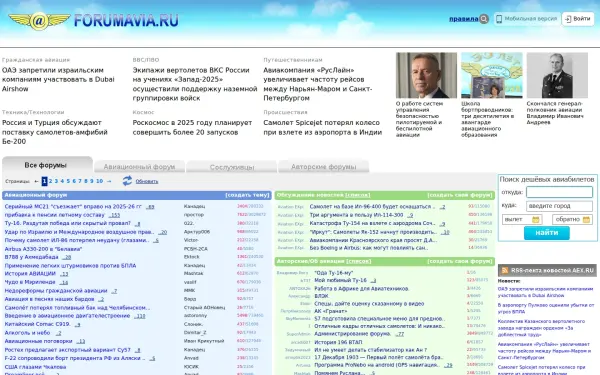
Task: Open news about 'РусЛайн' flight frequency
Action: (318, 84)
